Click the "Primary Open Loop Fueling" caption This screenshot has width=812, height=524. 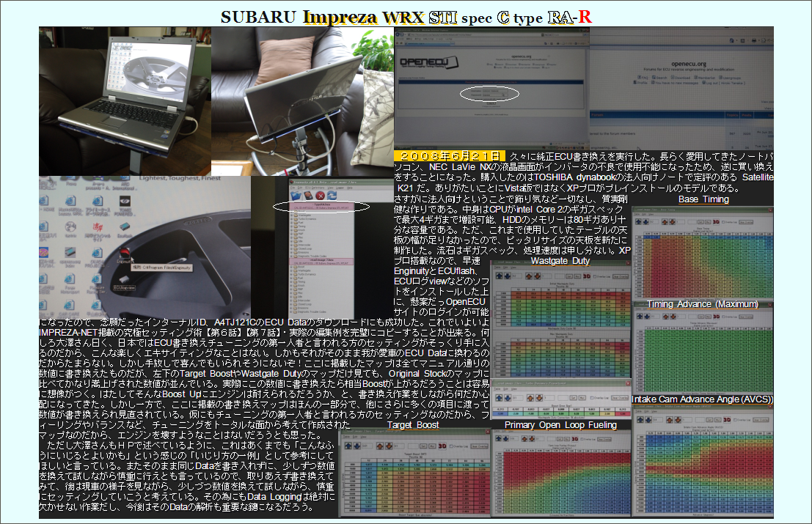tap(560, 424)
